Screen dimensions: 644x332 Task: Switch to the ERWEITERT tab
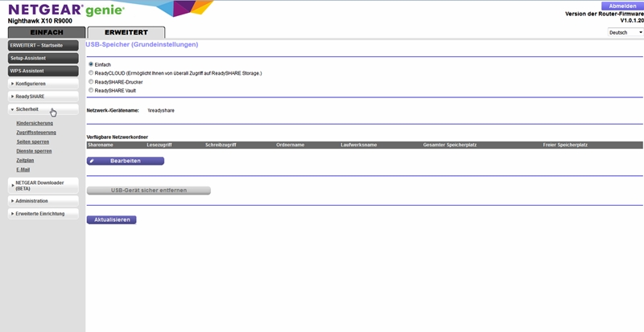pyautogui.click(x=126, y=32)
